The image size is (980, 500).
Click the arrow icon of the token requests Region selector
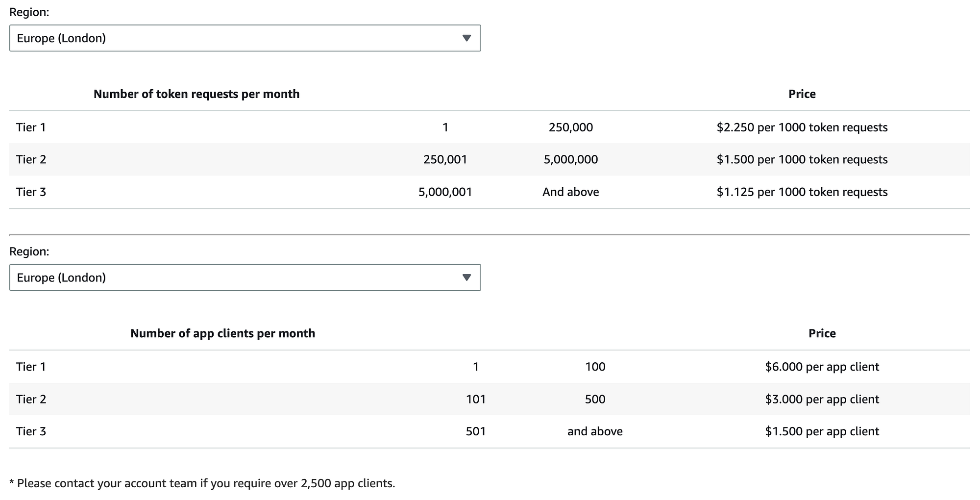click(x=466, y=38)
